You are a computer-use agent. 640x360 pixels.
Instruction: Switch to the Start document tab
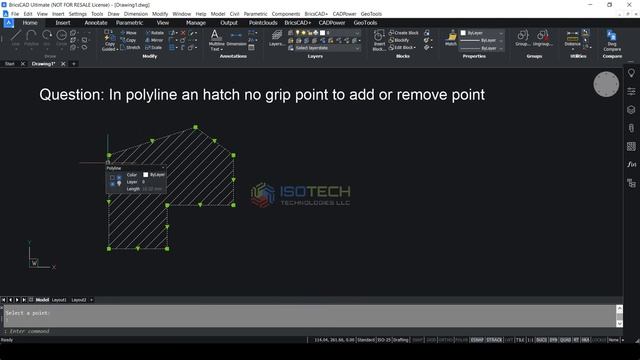coord(10,64)
